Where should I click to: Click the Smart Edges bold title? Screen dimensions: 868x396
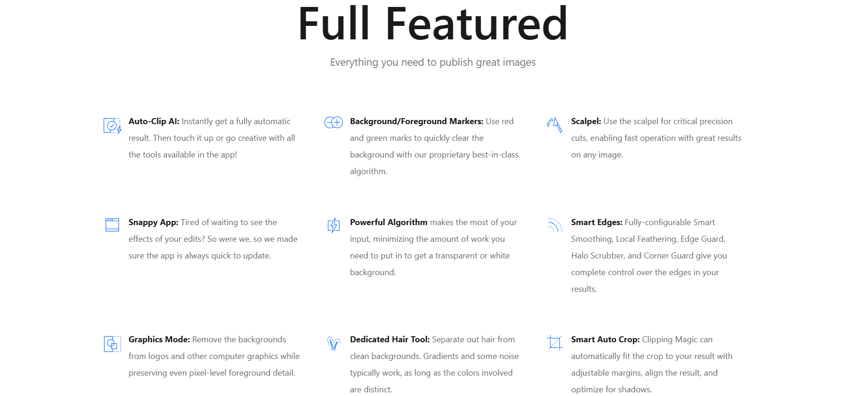pos(596,222)
